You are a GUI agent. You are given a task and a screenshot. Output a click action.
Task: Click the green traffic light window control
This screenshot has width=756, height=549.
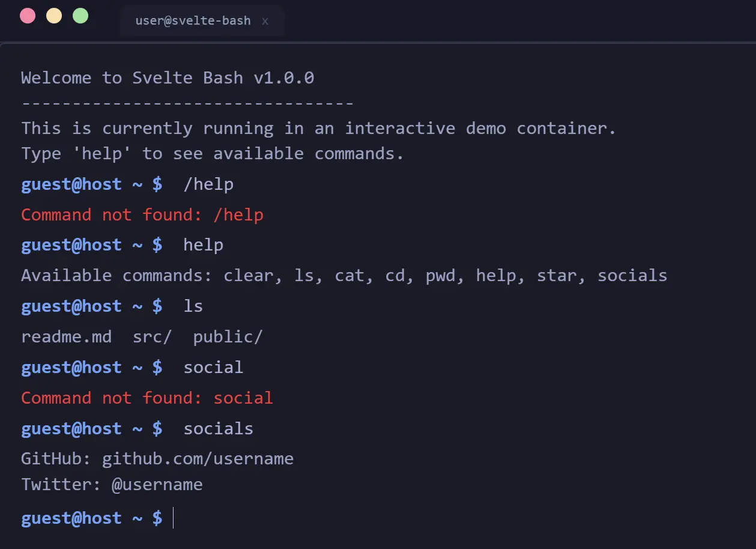pos(80,16)
